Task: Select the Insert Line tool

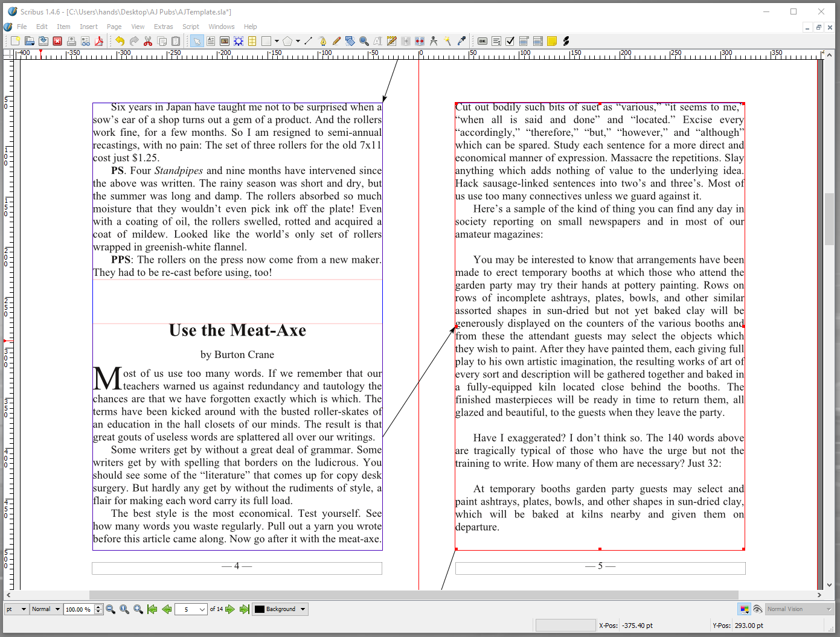Action: (308, 41)
